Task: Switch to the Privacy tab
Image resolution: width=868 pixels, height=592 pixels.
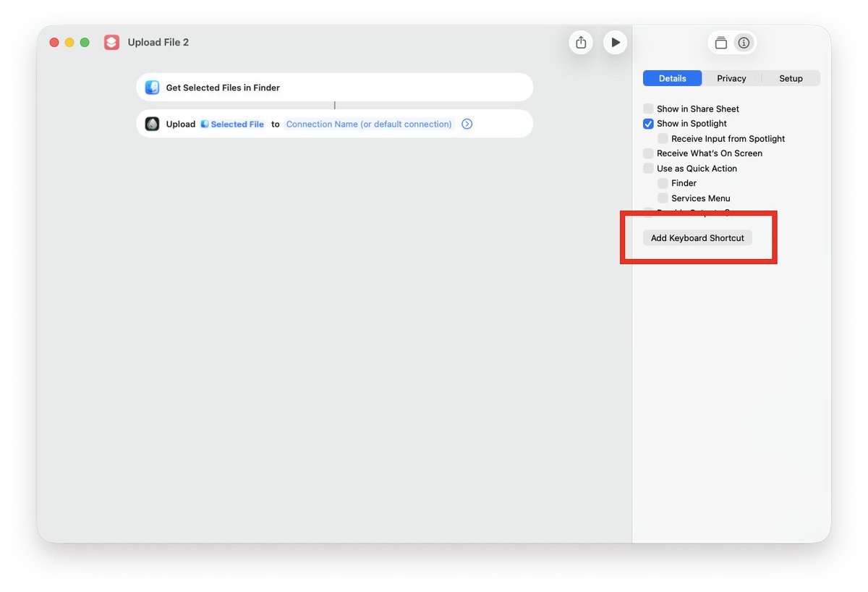Action: [731, 78]
